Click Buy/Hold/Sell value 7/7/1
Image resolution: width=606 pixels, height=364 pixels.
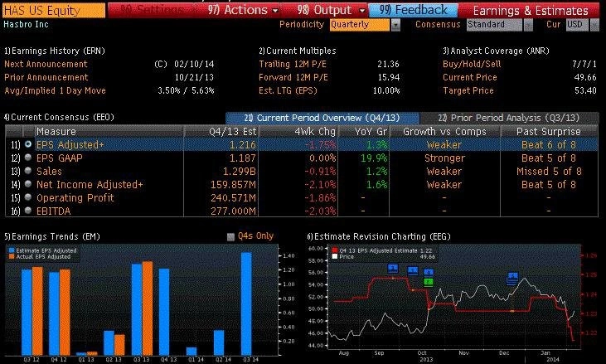click(x=584, y=64)
